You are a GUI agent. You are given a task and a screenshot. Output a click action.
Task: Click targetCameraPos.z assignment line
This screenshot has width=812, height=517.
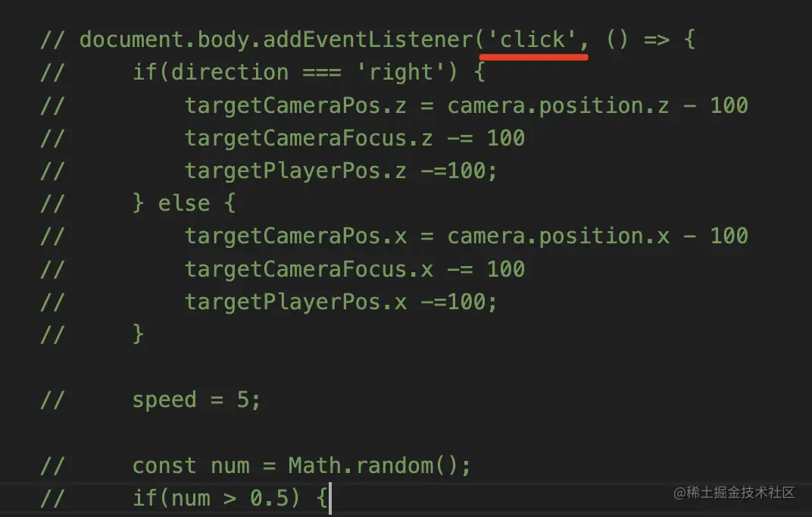466,105
